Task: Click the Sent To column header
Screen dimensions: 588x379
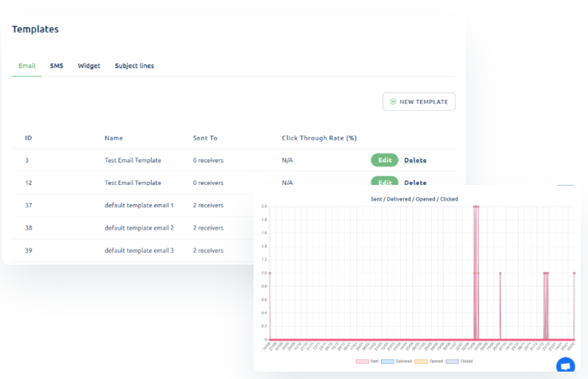Action: pos(205,138)
